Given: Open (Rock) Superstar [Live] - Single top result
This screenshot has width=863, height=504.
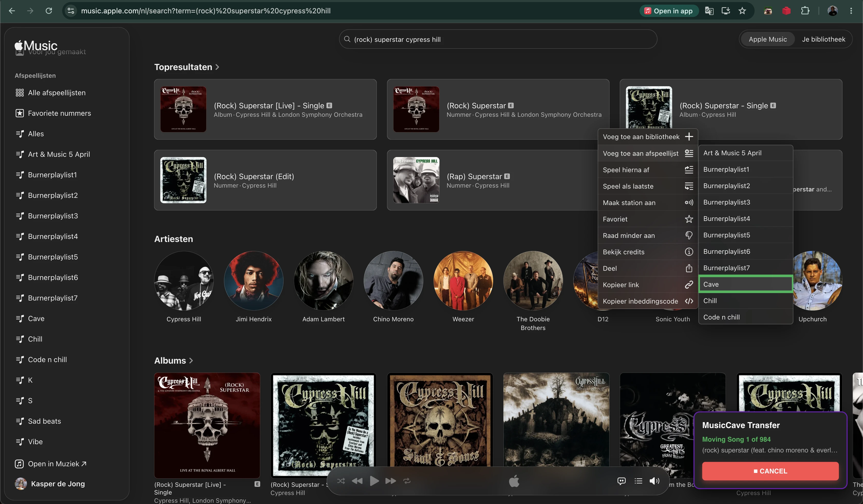Looking at the screenshot, I should pyautogui.click(x=265, y=109).
